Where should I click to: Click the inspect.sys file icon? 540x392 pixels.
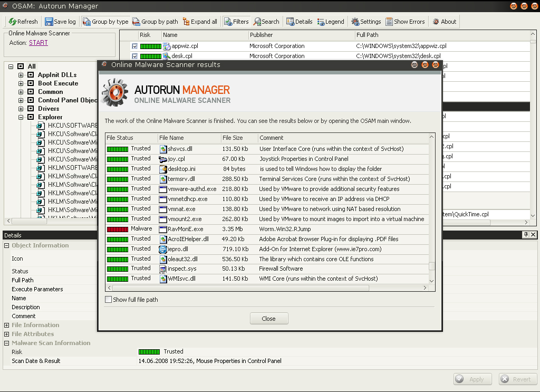pos(163,269)
